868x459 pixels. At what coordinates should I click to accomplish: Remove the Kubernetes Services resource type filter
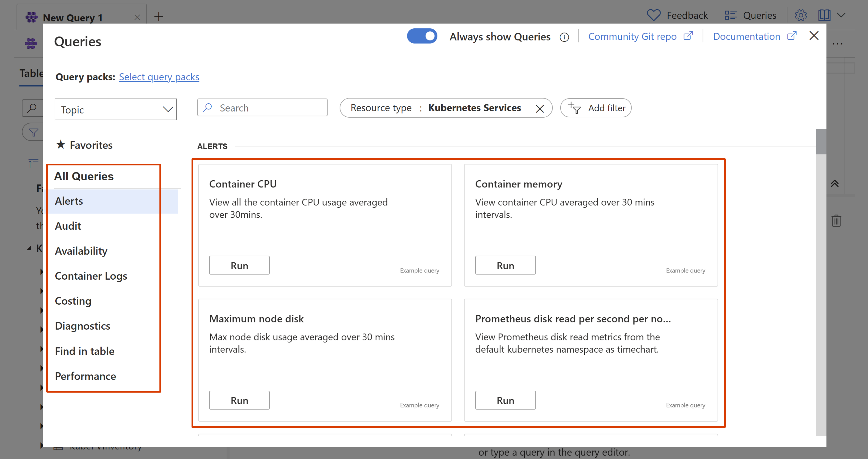(x=540, y=109)
